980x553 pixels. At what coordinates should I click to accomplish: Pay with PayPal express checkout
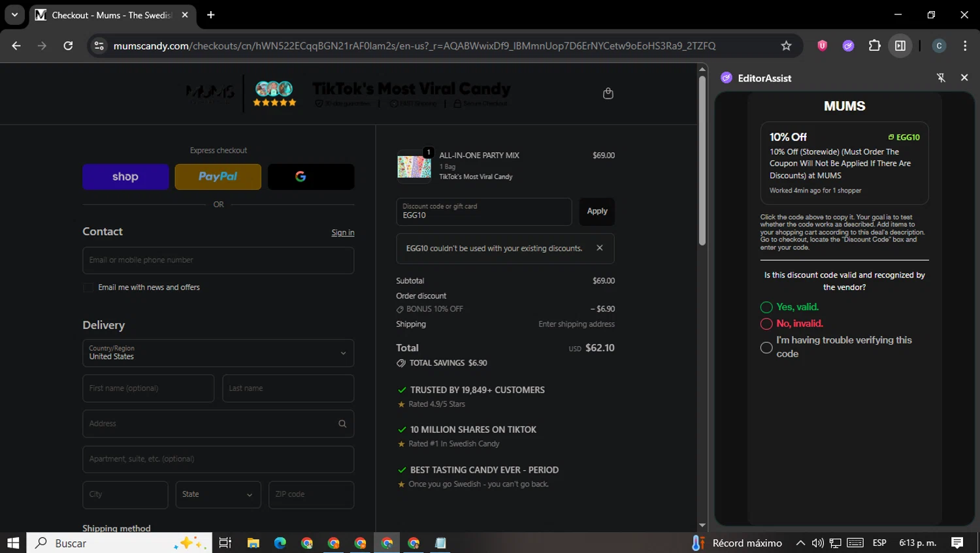point(218,177)
